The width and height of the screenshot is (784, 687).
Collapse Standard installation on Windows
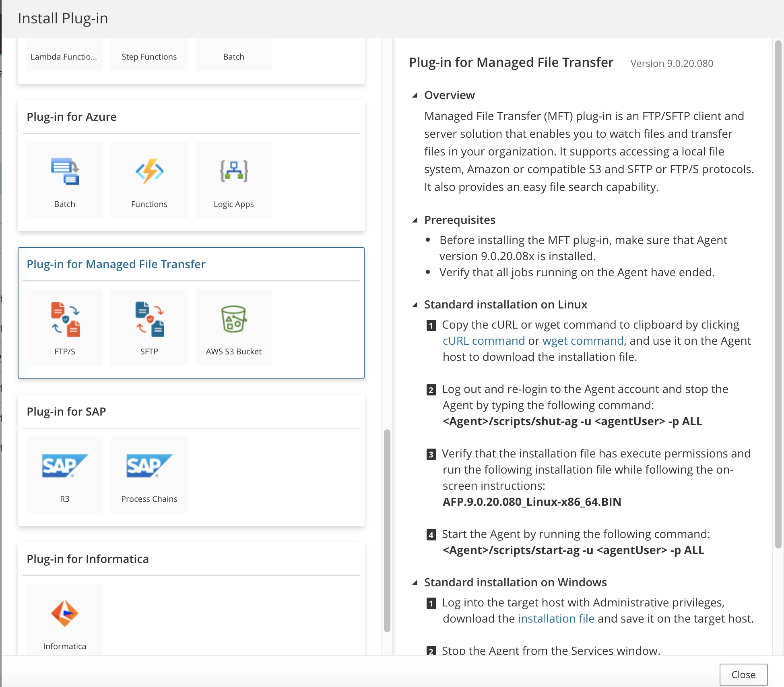click(415, 583)
